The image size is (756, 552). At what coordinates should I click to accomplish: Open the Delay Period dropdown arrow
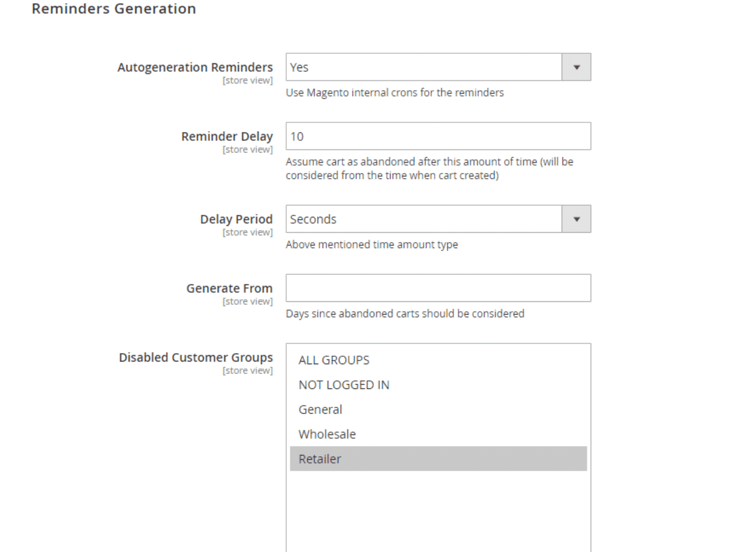[577, 219]
